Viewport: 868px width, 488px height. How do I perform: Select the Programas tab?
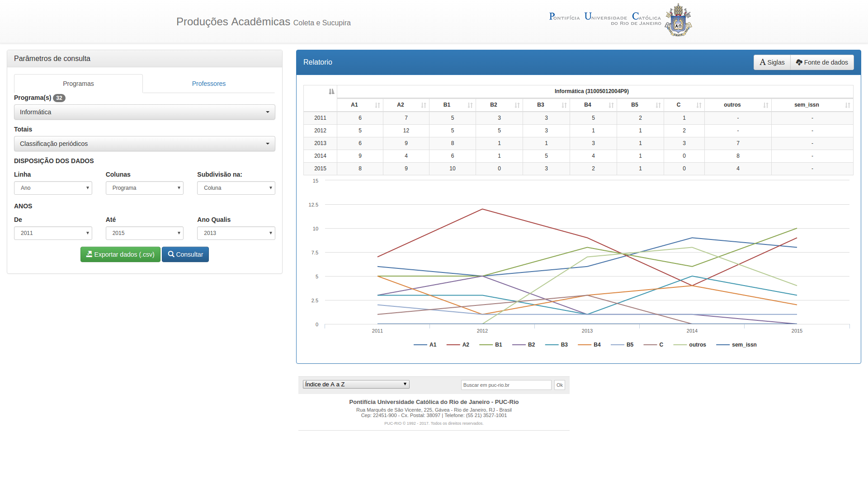(78, 84)
